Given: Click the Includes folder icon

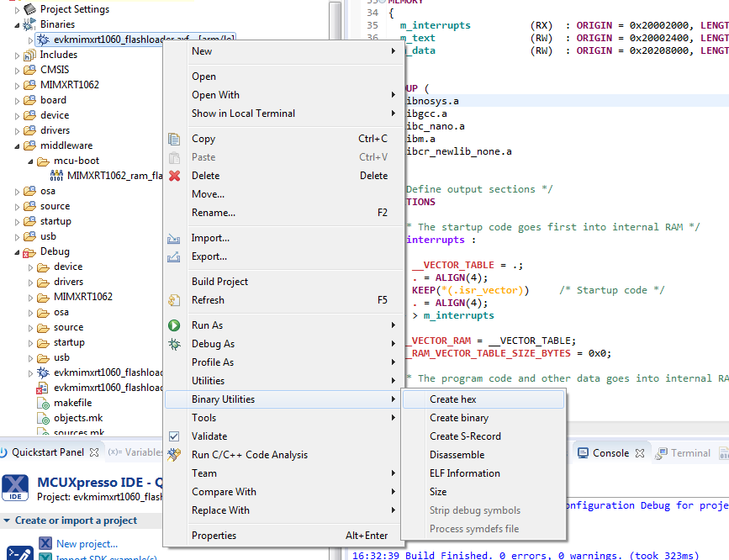Looking at the screenshot, I should tap(29, 55).
